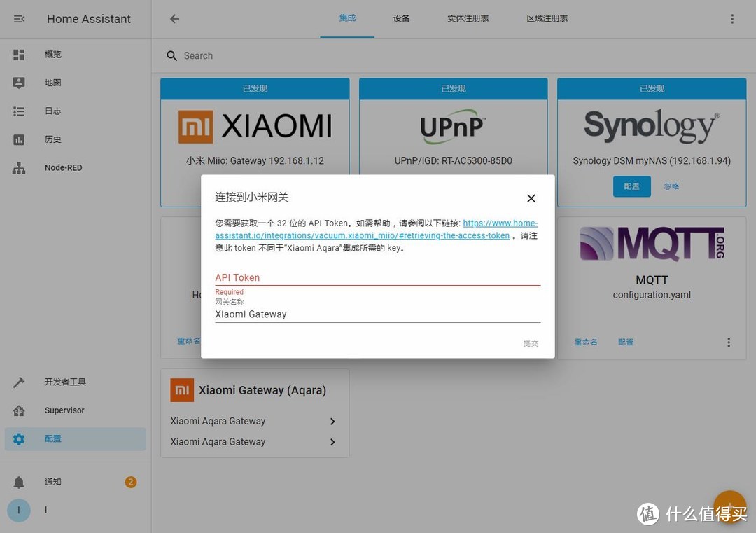Screen dimensions: 756x533
Task: Switch to the 集成 tab
Action: [x=347, y=18]
